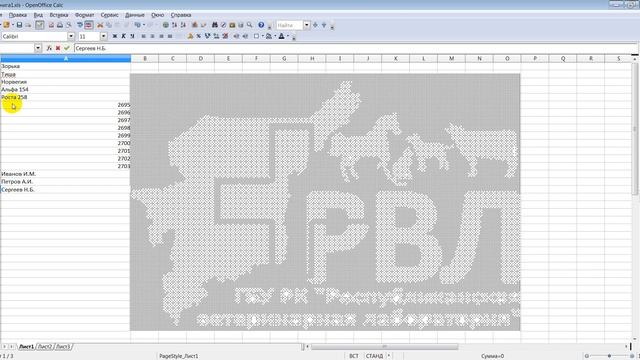Image resolution: width=640 pixels, height=360 pixels.
Task: Open font size 11 dropdown
Action: click(104, 36)
